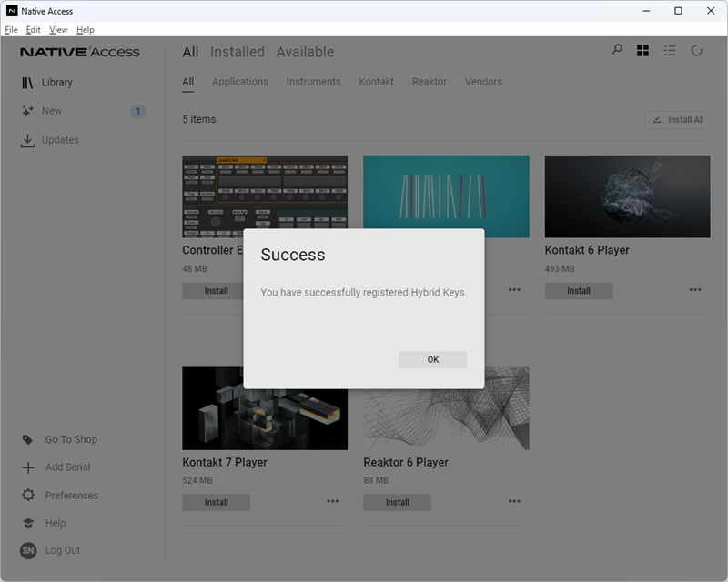
Task: Filter by Applications category
Action: (x=240, y=82)
